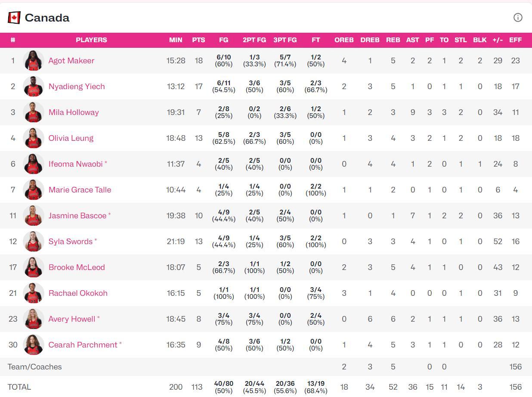
Task: Open Jasmine Bascoe's profile
Action: pyautogui.click(x=77, y=216)
